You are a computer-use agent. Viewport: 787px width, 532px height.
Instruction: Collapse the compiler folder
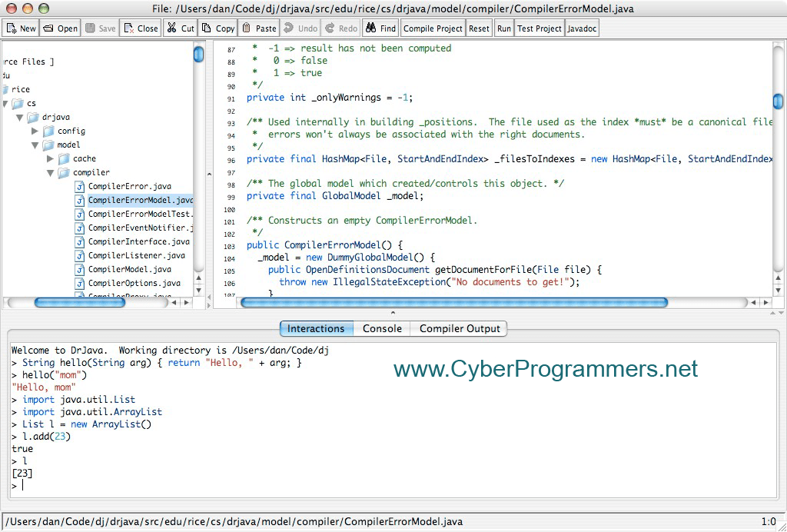point(49,172)
